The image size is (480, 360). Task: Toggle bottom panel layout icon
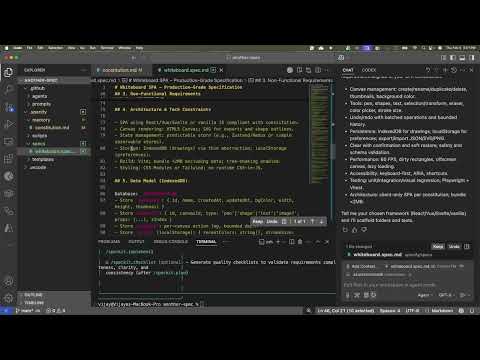(x=462, y=58)
